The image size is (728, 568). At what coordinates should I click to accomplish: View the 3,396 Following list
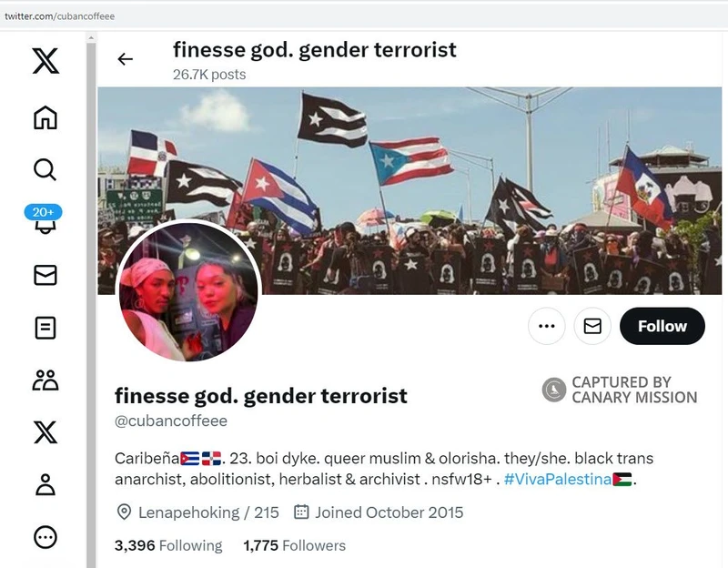[168, 545]
